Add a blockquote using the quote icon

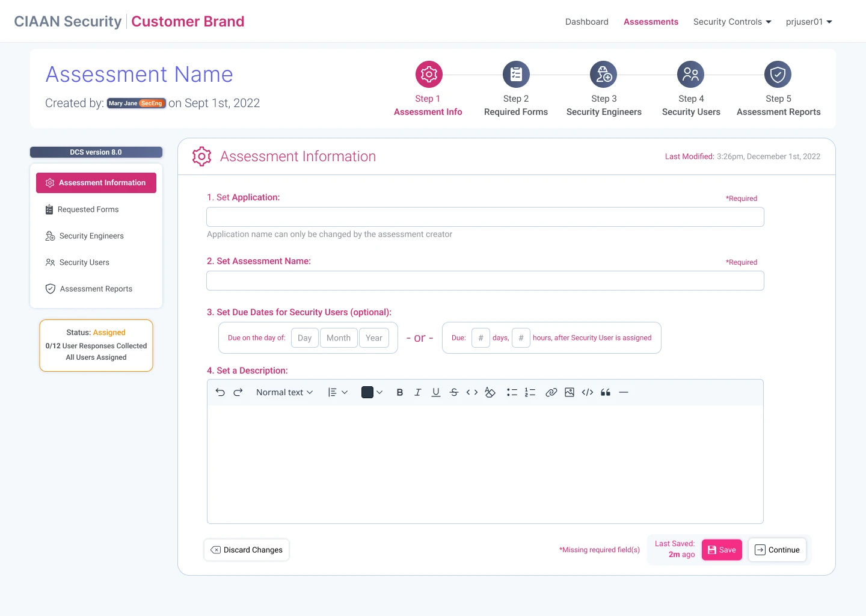[606, 392]
